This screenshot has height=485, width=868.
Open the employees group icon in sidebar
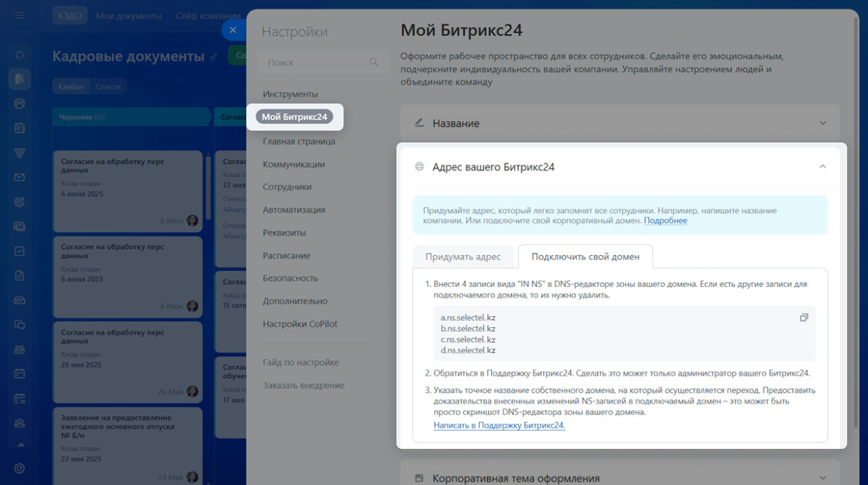coord(19,422)
